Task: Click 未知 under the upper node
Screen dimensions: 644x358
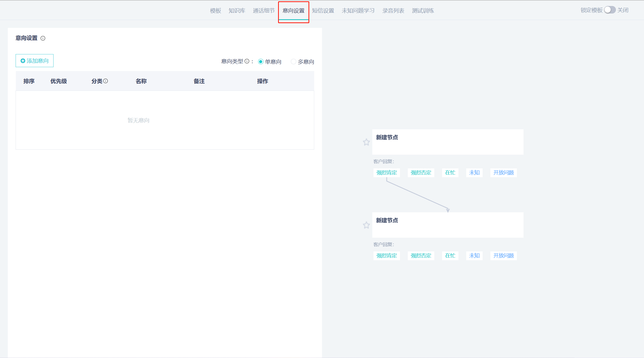Action: (x=474, y=172)
